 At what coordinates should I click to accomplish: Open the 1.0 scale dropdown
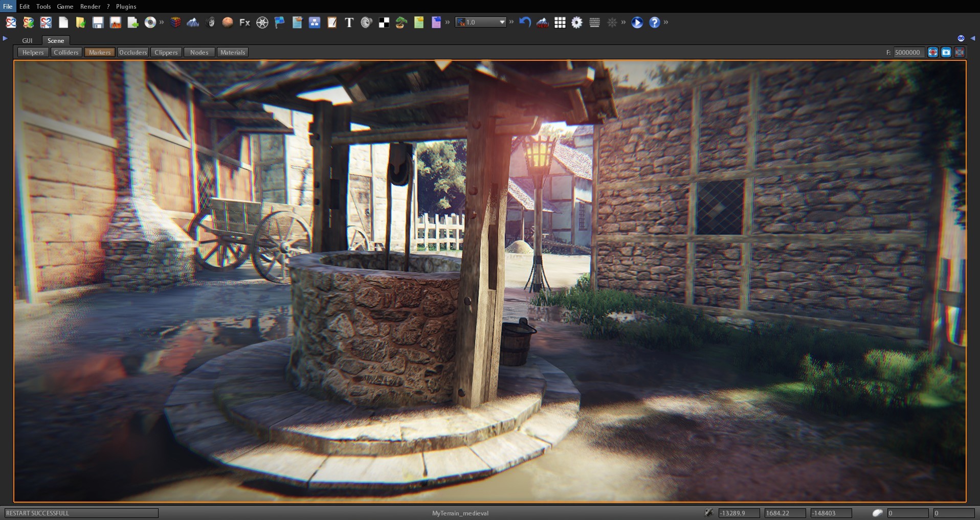pos(502,22)
